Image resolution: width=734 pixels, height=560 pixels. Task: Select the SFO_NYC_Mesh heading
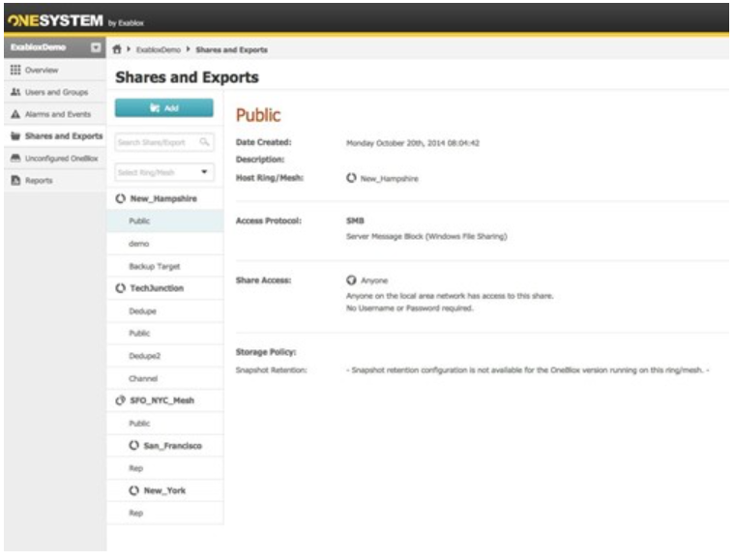161,400
